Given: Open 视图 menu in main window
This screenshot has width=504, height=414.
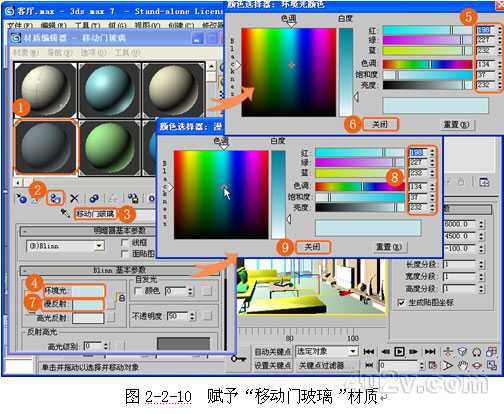Looking at the screenshot, I should pos(147,25).
